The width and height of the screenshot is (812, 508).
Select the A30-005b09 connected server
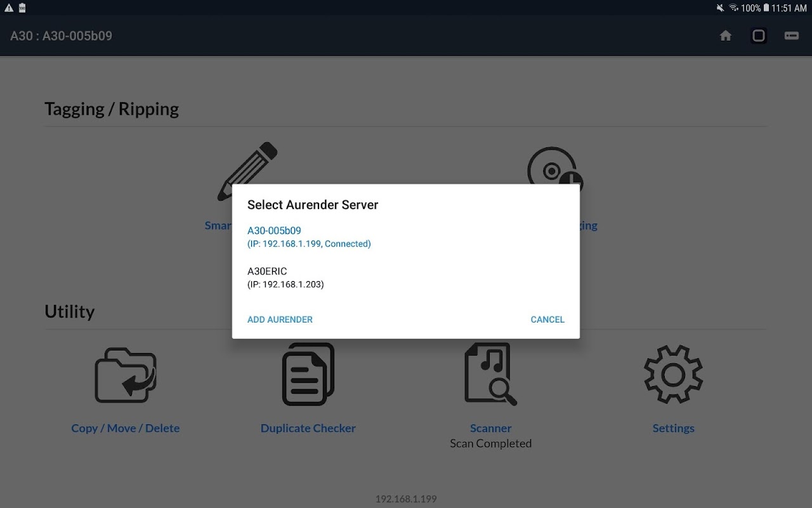click(x=406, y=237)
